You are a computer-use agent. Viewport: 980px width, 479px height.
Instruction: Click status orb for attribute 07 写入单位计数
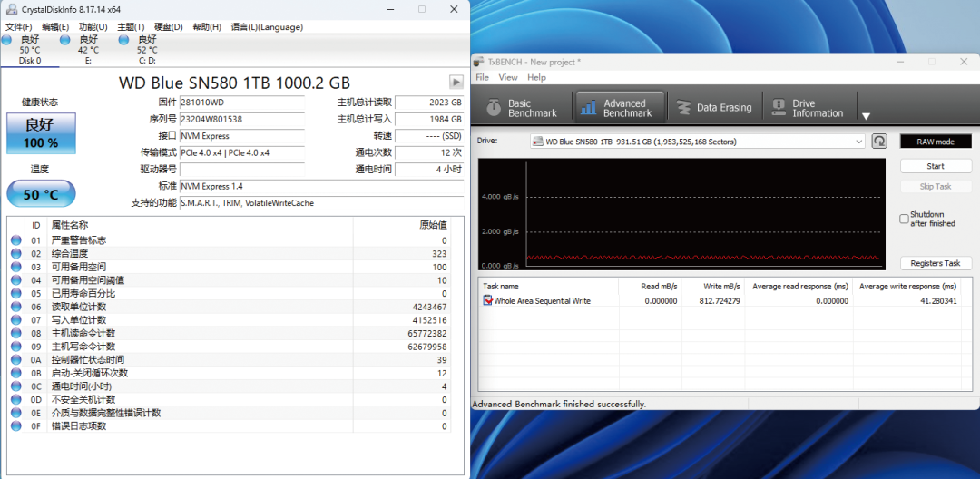16,319
